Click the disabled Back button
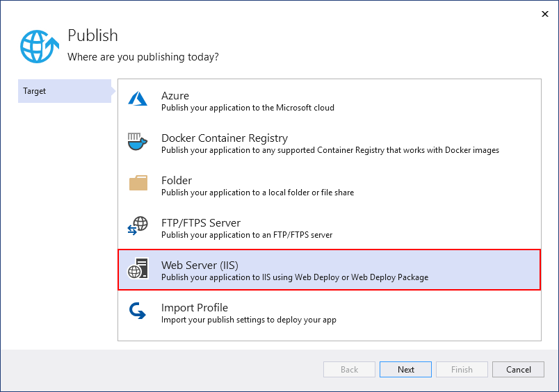Screen dimensions: 559x392 (x=349, y=370)
